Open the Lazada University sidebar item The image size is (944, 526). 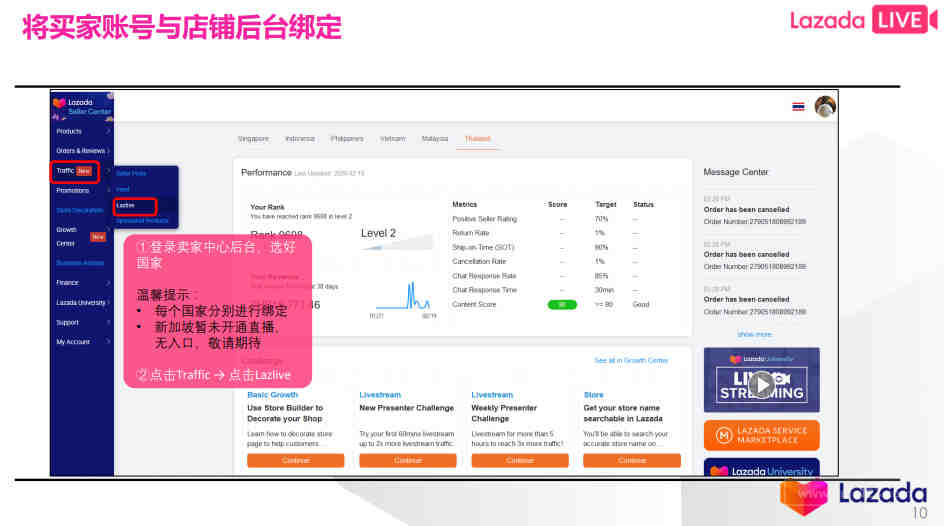pyautogui.click(x=81, y=303)
